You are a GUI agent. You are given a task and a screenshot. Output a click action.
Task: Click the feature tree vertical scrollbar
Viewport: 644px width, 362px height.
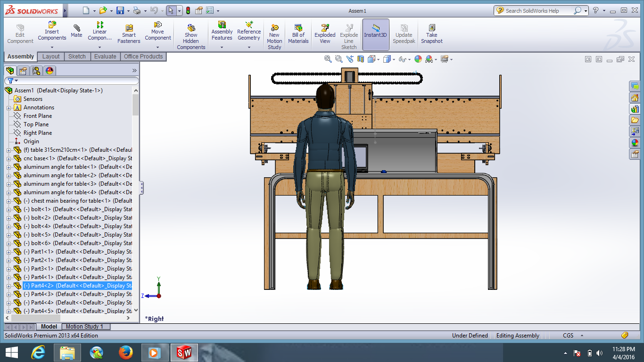pyautogui.click(x=136, y=105)
